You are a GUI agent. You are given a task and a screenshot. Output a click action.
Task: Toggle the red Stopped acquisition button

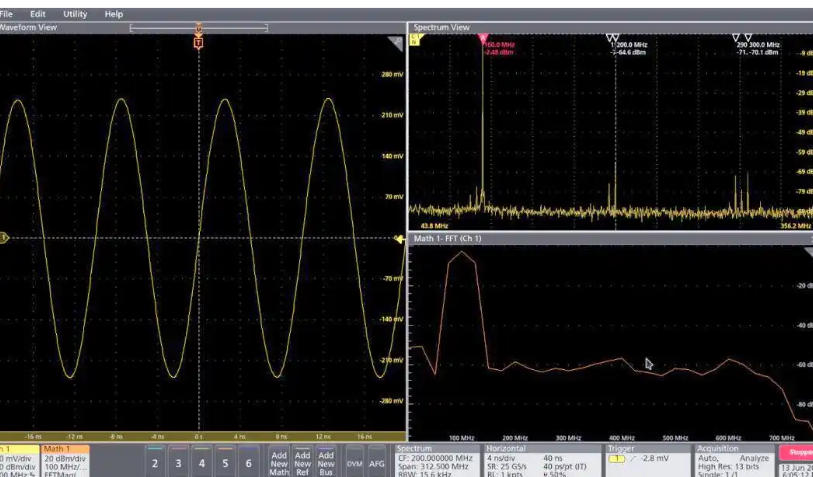tap(795, 453)
